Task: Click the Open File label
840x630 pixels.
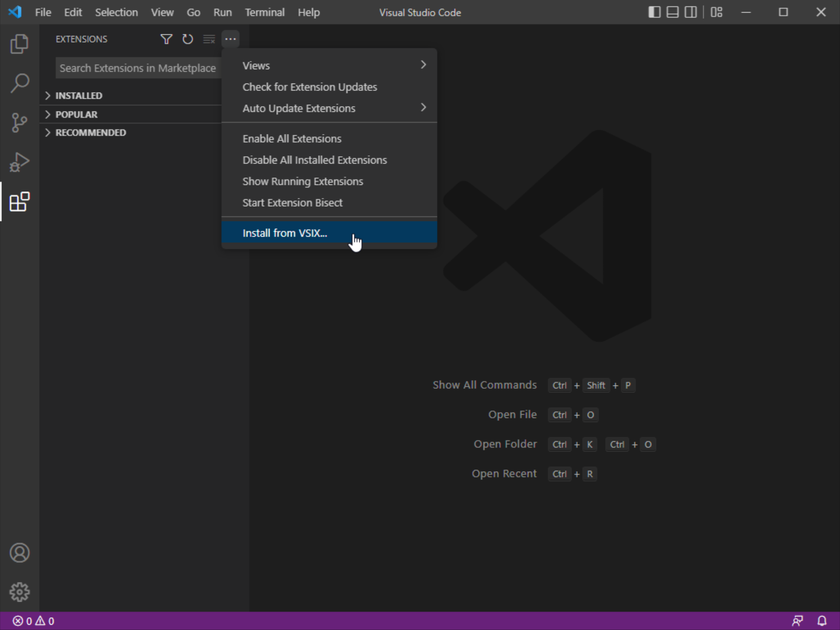Action: 512,415
